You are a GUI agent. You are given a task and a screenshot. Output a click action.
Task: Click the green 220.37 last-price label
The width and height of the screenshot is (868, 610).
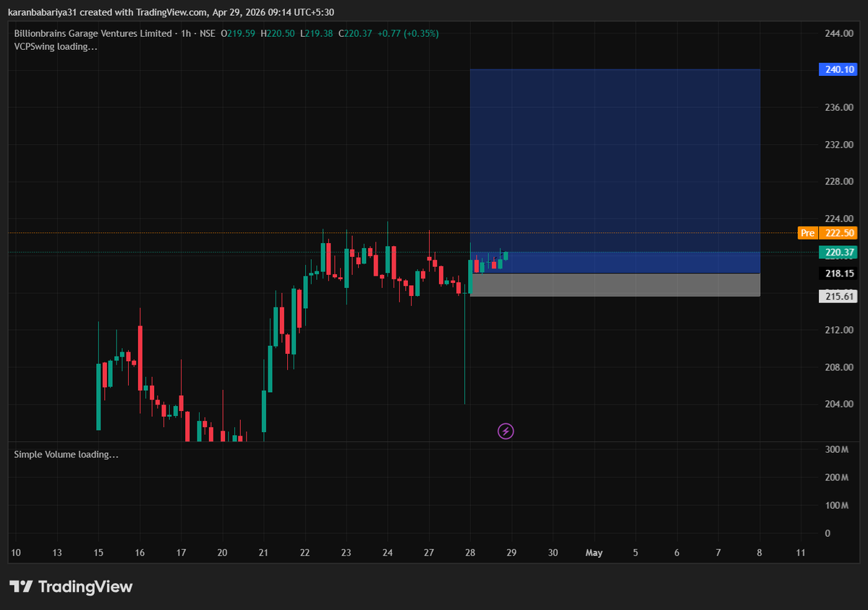(x=838, y=252)
